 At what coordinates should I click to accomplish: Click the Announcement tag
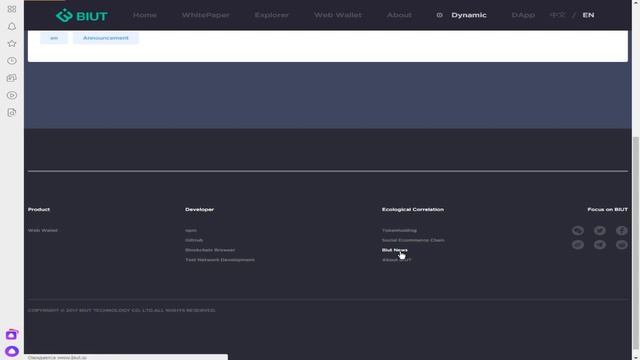pos(106,38)
